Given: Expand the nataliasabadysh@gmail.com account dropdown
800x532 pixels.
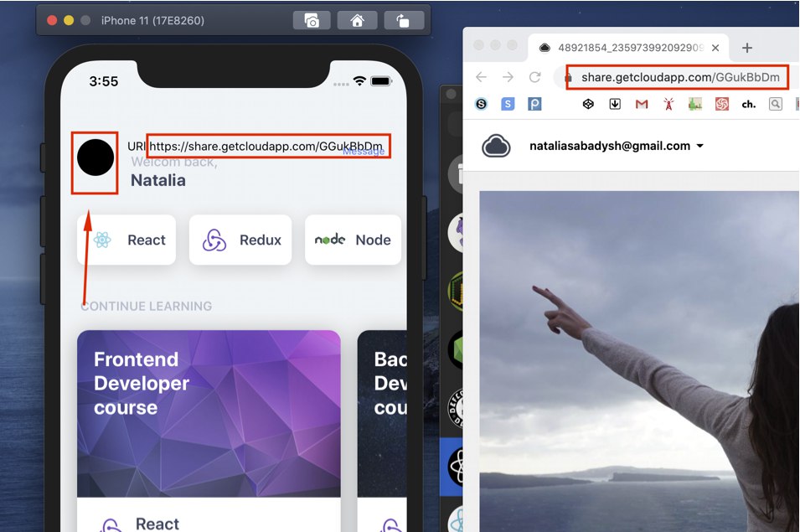Looking at the screenshot, I should point(617,146).
